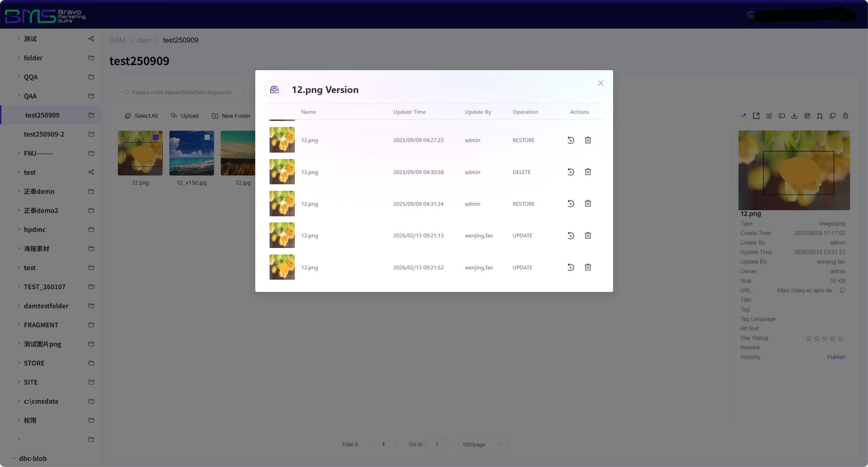Click the trash icon in top-right toolbar
Image resolution: width=868 pixels, height=467 pixels.
click(846, 116)
